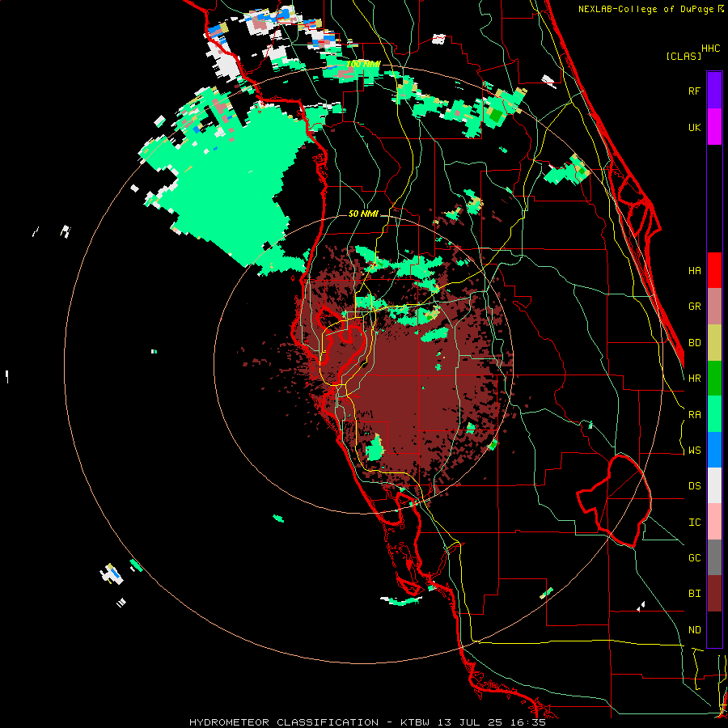Click the BI brown legend swatch
728x728 pixels.
click(714, 594)
